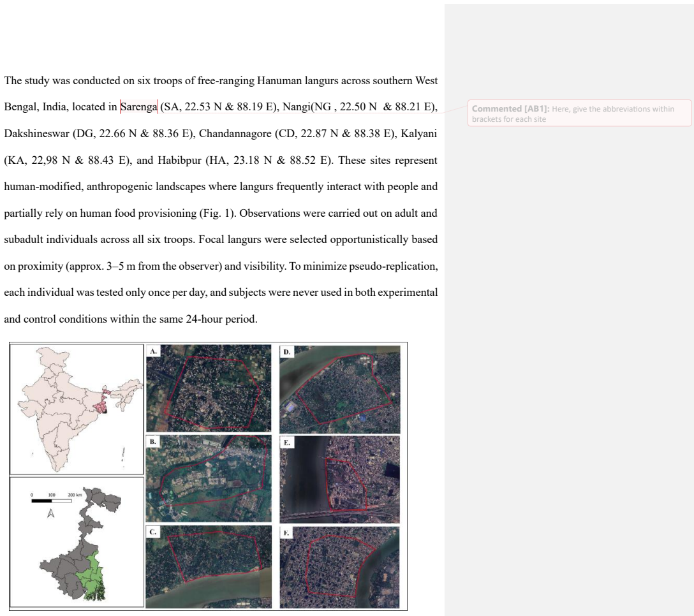Screen dimensions: 694x616
Task: Select satellite image panel A
Action: click(x=209, y=388)
